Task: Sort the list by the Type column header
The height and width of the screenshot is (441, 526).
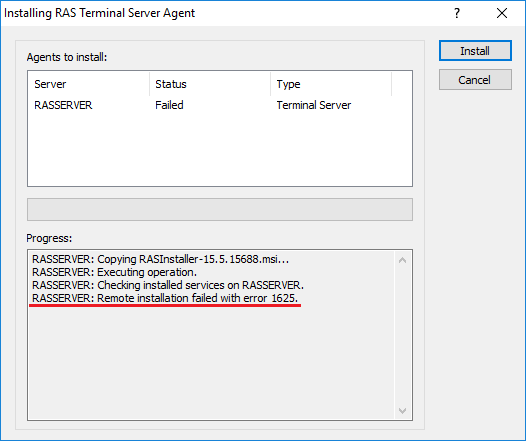Action: pyautogui.click(x=331, y=84)
